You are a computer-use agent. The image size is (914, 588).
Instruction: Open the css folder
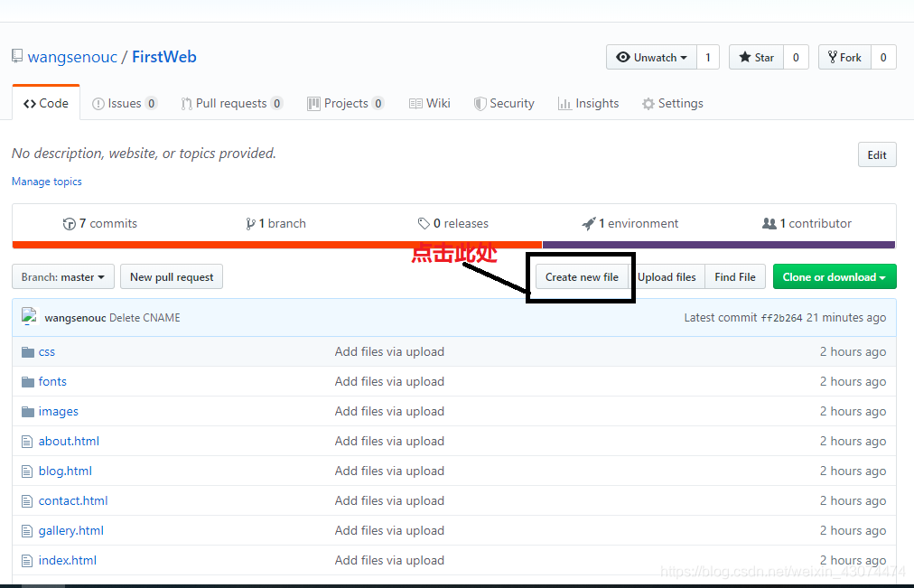pyautogui.click(x=47, y=352)
